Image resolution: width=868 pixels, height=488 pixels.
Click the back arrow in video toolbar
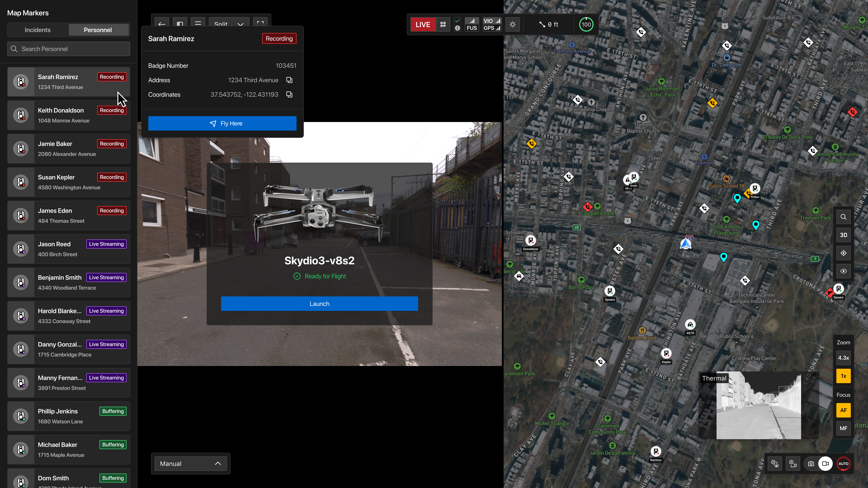pyautogui.click(x=162, y=24)
